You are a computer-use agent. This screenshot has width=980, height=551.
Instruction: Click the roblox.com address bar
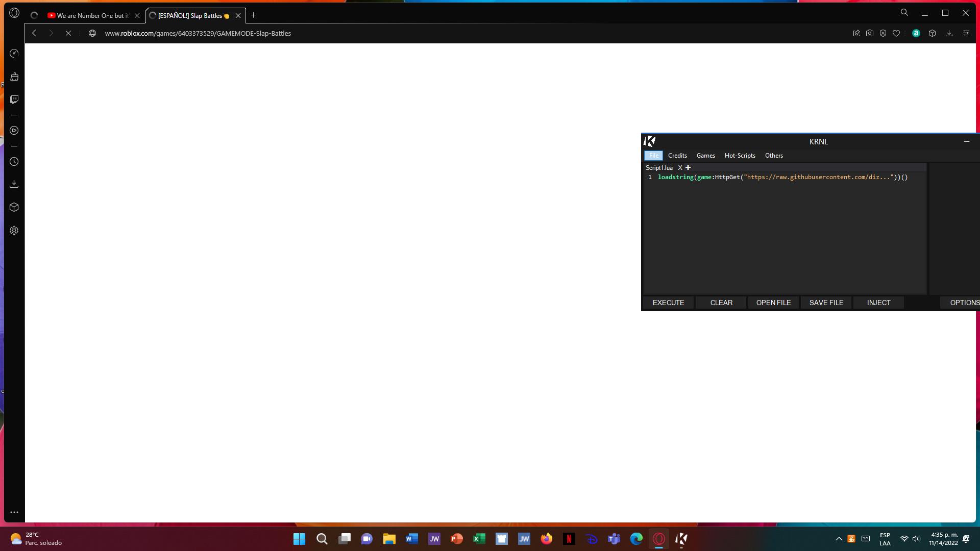[198, 33]
